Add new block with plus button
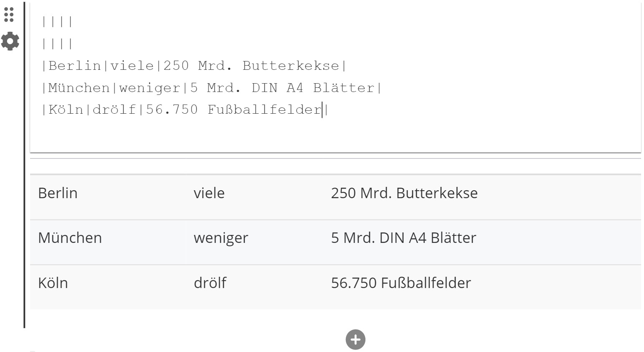The image size is (644, 352). (355, 339)
